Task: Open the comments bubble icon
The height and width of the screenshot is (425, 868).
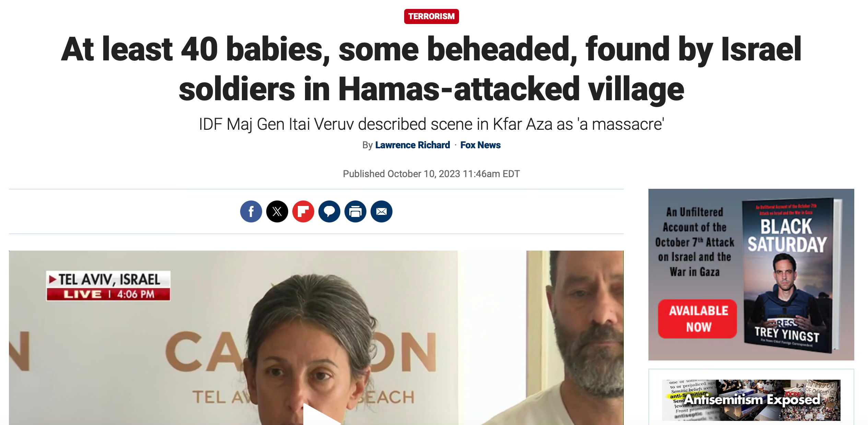Action: (329, 211)
